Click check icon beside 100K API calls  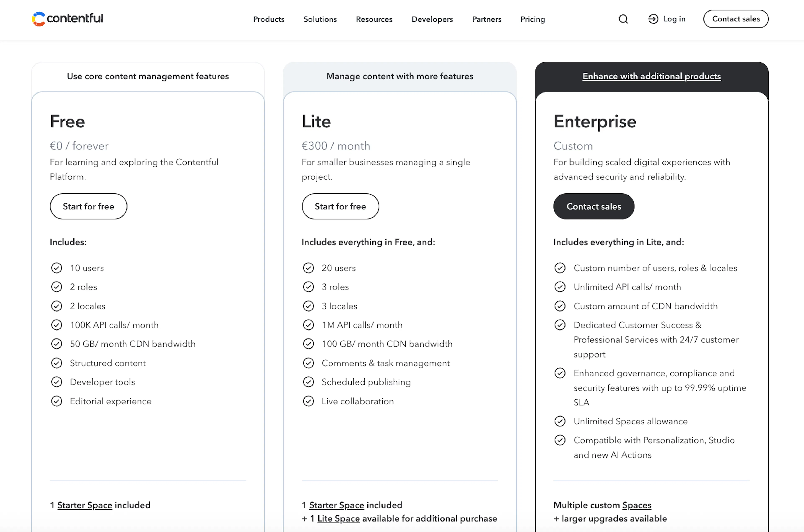pos(56,325)
